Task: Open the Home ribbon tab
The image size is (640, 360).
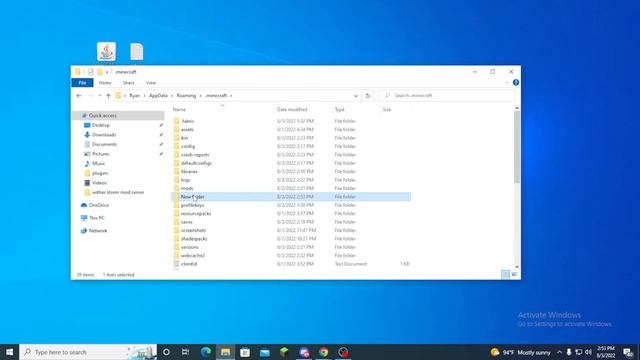Action: tap(105, 82)
